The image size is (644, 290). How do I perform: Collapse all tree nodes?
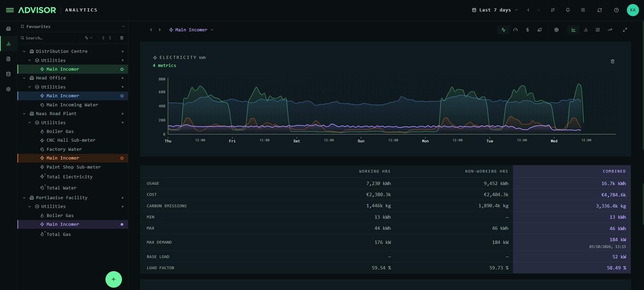pos(110,38)
